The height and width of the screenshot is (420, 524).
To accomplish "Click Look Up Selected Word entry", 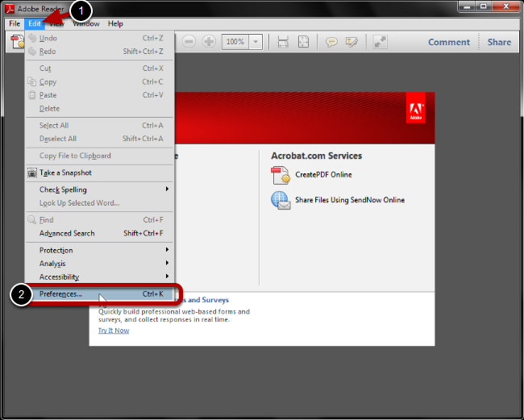I will pos(100,203).
